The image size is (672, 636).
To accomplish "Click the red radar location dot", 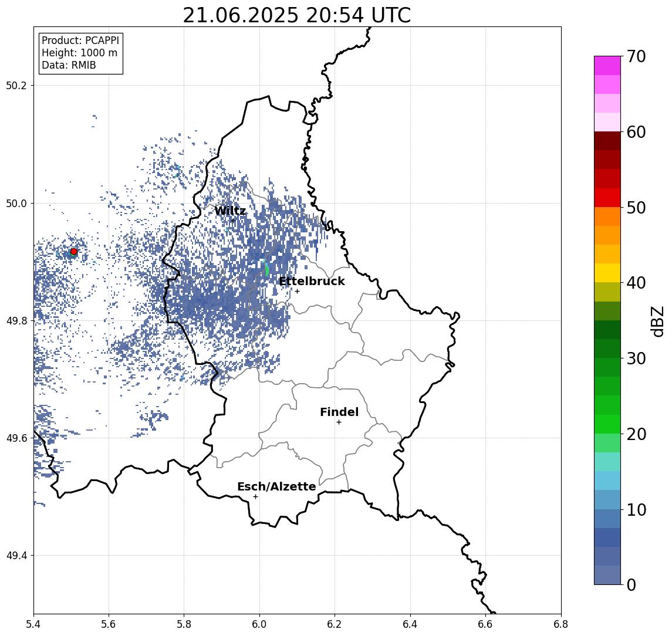I will tap(74, 252).
